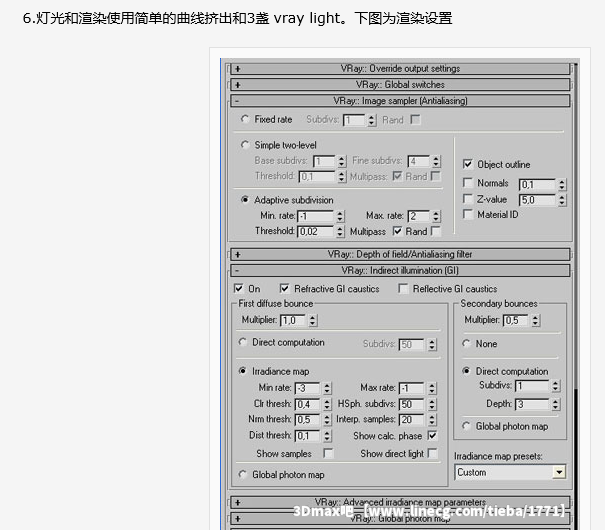Enable the Material ID checkbox
Image resolution: width=605 pixels, height=530 pixels.
tap(468, 214)
